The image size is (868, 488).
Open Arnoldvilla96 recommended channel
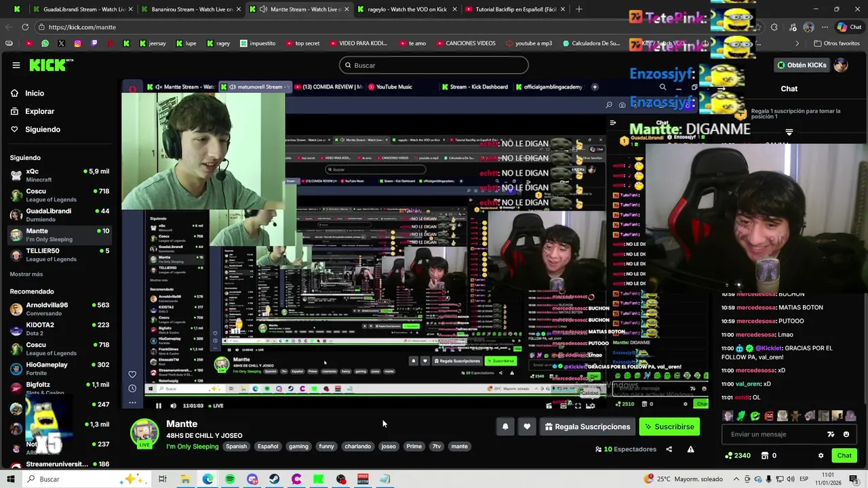point(60,309)
